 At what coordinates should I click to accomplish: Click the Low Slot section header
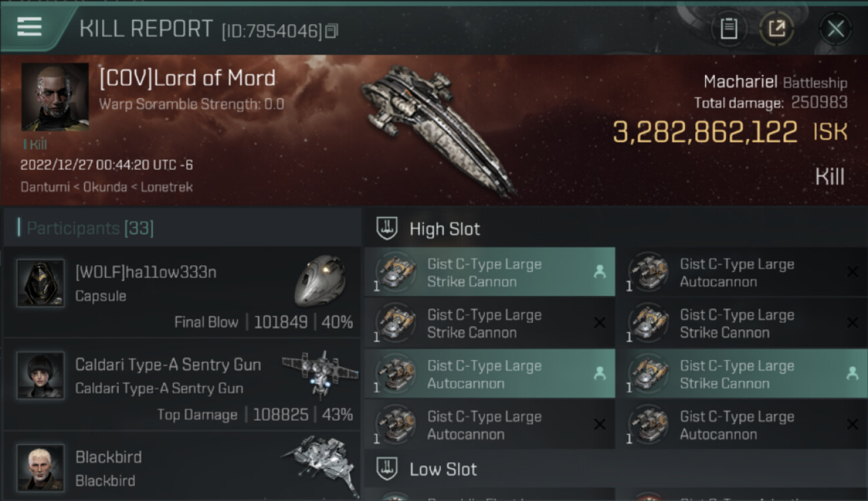point(443,469)
